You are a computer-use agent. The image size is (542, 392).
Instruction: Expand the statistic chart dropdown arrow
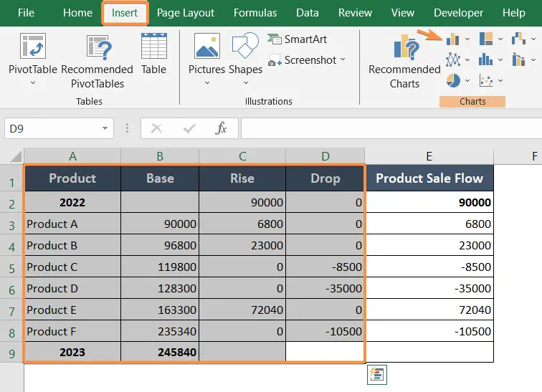[x=500, y=59]
